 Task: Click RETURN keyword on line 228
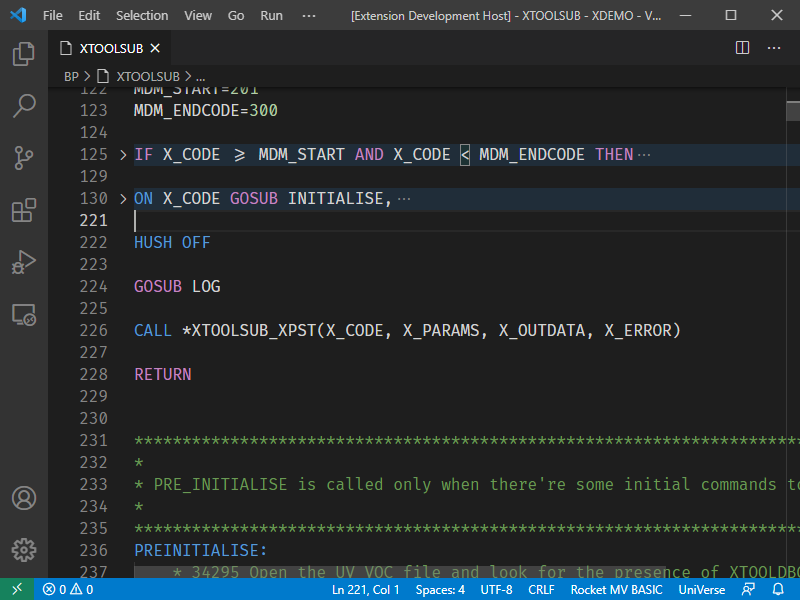(x=163, y=374)
